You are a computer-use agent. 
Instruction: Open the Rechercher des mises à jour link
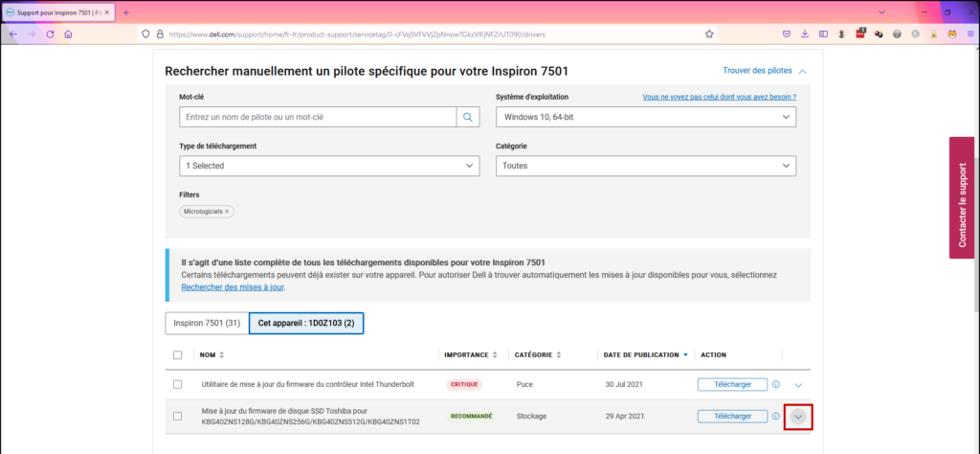pos(233,287)
